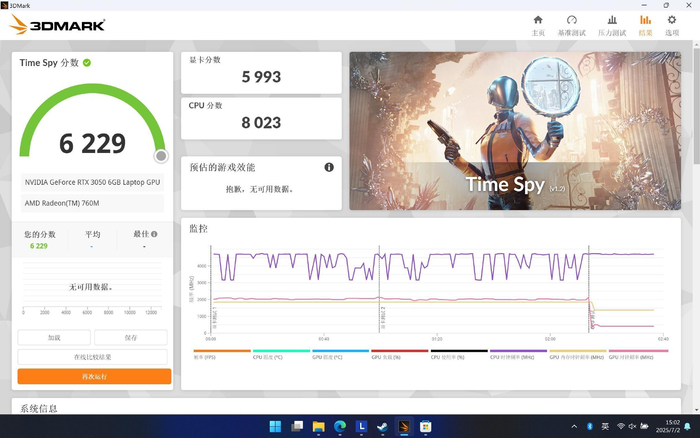The width and height of the screenshot is (700, 438).
Task: Click the monitoring (监控) panel title
Action: pos(198,229)
